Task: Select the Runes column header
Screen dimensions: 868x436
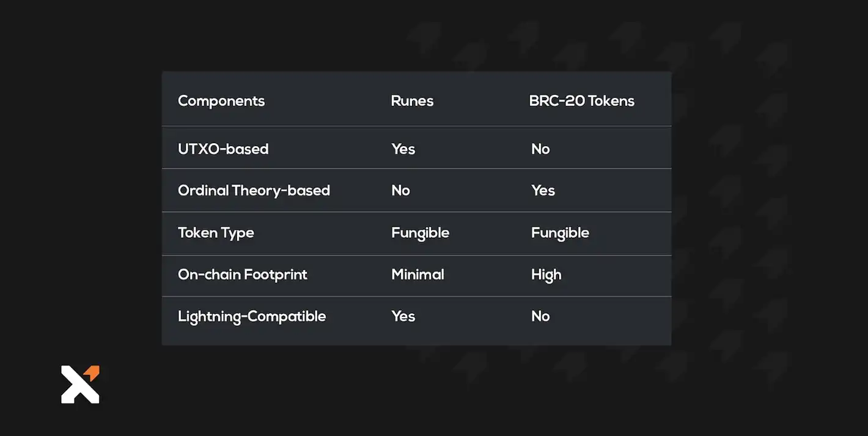Action: [412, 101]
